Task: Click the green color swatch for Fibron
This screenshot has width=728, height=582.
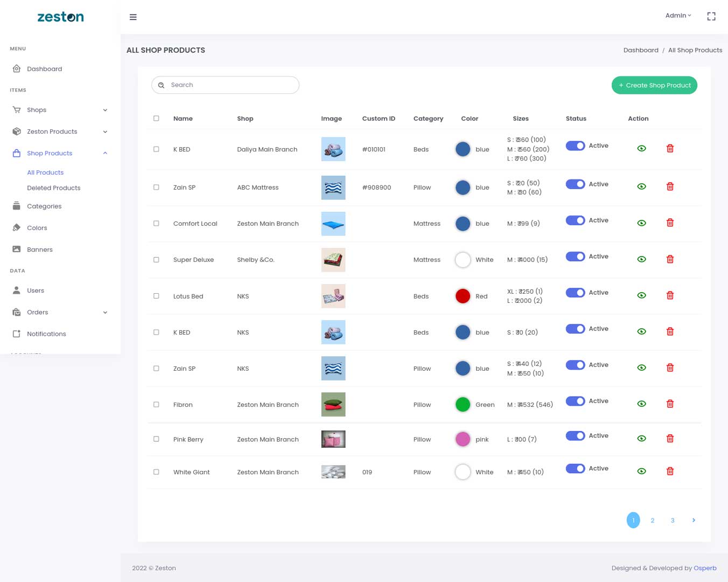Action: coord(463,404)
